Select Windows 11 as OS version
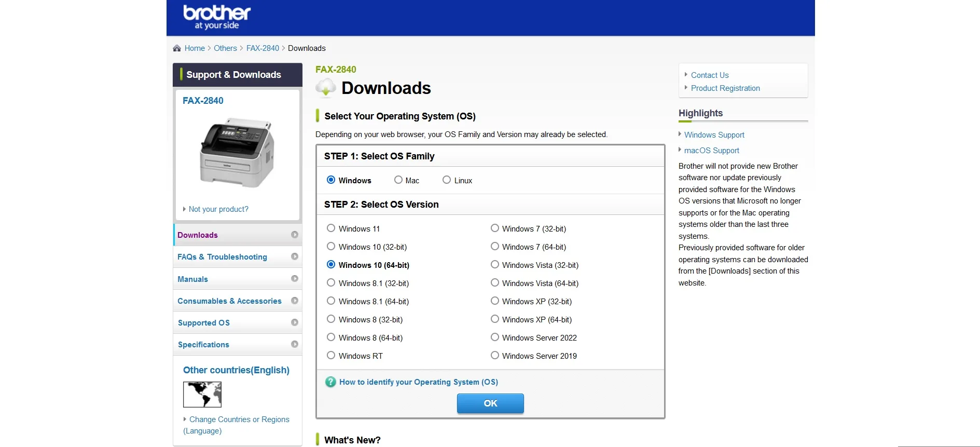 [331, 228]
